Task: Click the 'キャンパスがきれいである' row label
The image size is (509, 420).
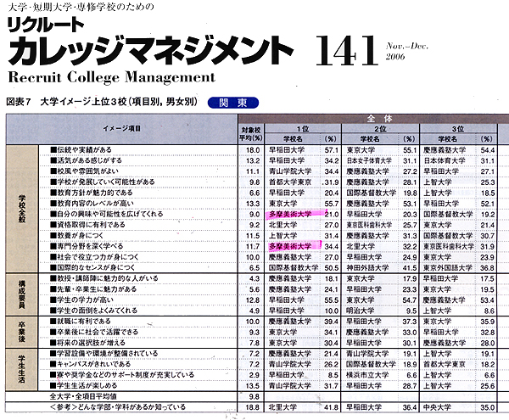Action: tap(90, 364)
